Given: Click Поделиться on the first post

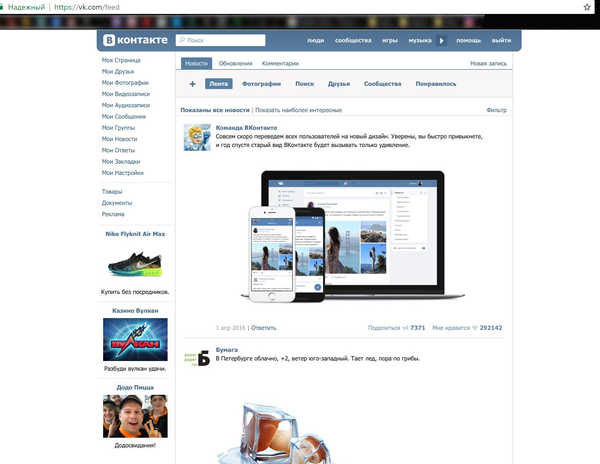Looking at the screenshot, I should (x=384, y=328).
